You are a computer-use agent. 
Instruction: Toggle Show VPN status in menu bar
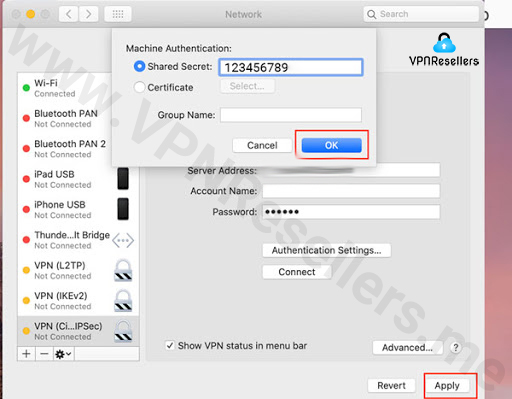click(x=170, y=346)
